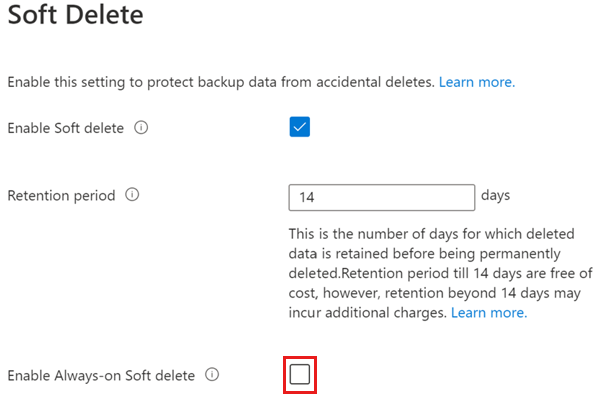Open info icon beside Enable Always-on Soft delete
The height and width of the screenshot is (405, 593).
click(212, 375)
